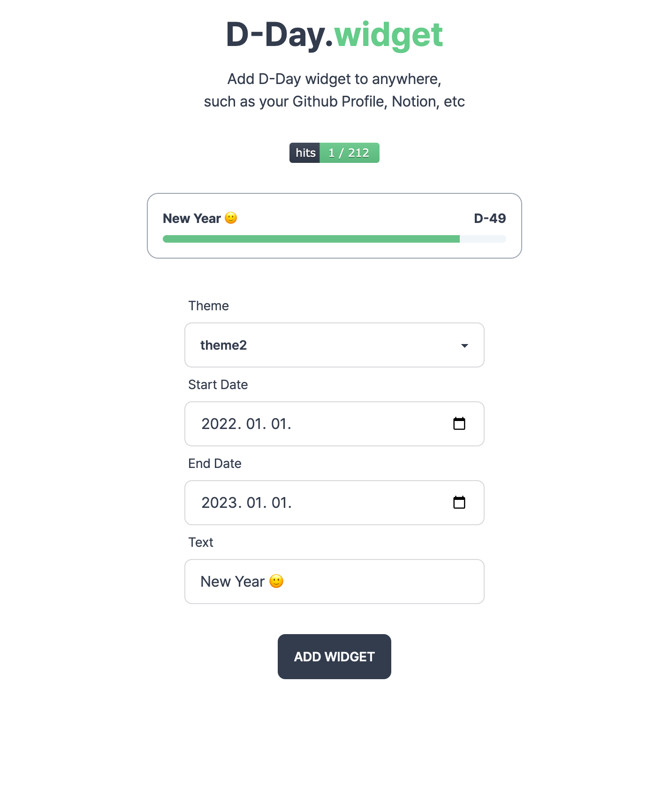Image resolution: width=669 pixels, height=812 pixels.
Task: Click the Text field label
Action: tap(201, 542)
